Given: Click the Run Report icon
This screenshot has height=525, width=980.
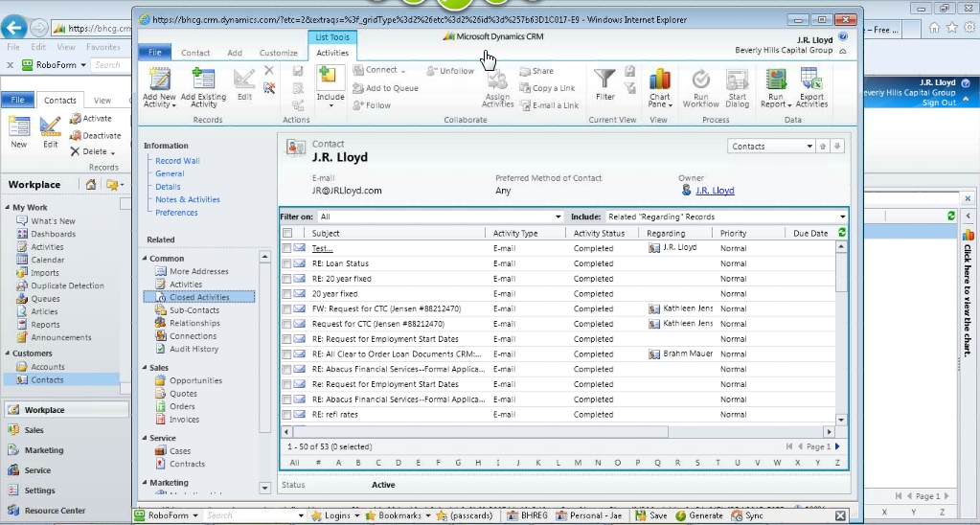Looking at the screenshot, I should pyautogui.click(x=775, y=80).
